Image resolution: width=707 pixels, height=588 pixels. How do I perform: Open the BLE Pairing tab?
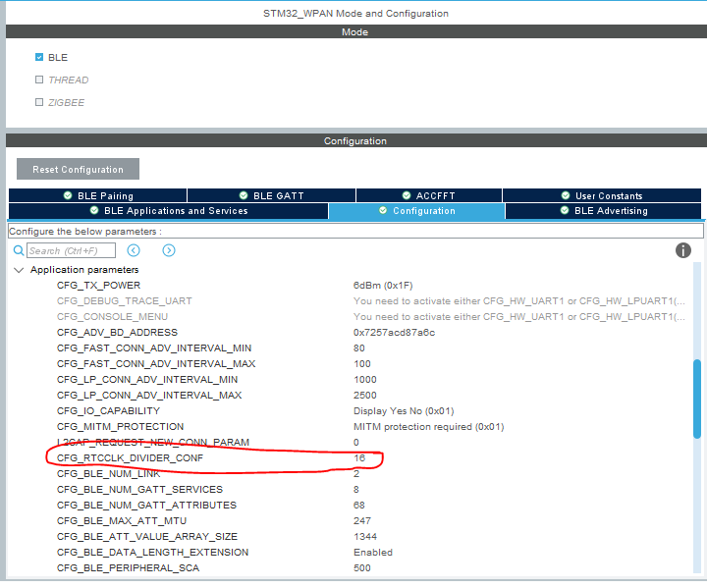98,195
